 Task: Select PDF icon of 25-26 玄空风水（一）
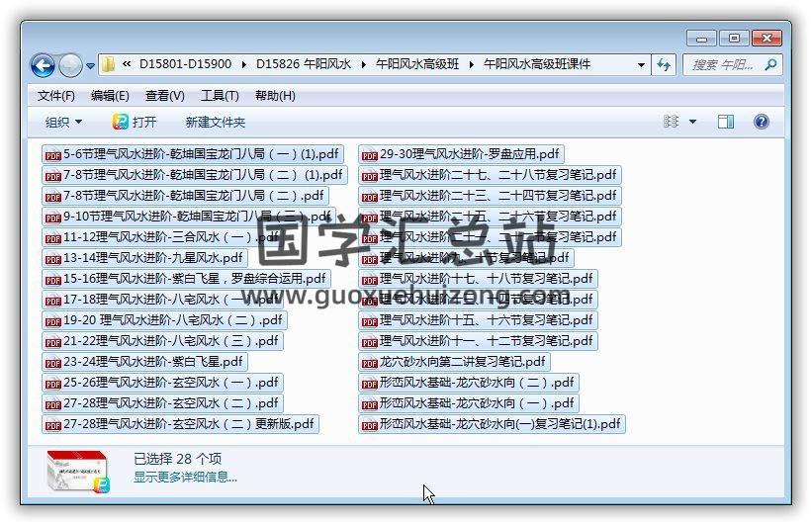click(52, 384)
